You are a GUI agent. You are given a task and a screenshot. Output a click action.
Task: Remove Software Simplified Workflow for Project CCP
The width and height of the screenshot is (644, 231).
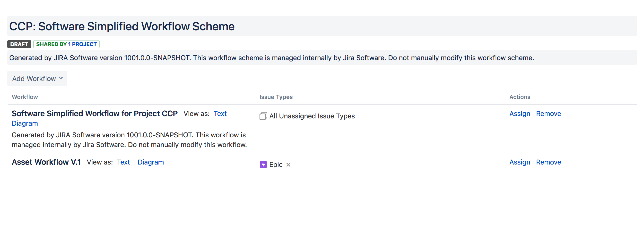coord(548,114)
